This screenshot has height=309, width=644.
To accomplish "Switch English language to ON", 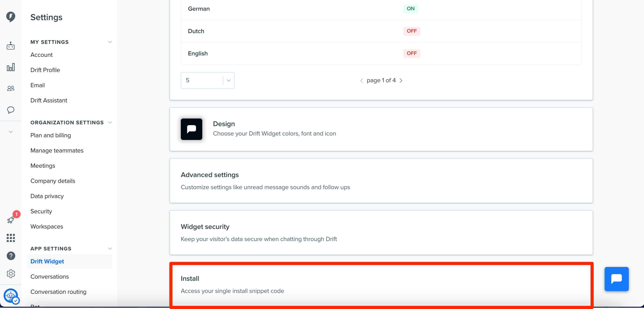I will click(x=412, y=53).
